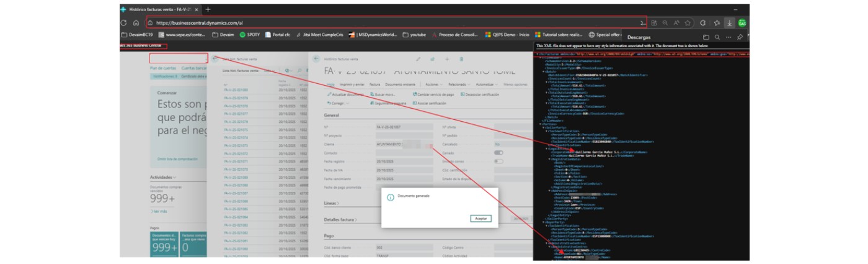Go back using invoice card back arrow
This screenshot has height=264, width=868.
click(x=316, y=59)
